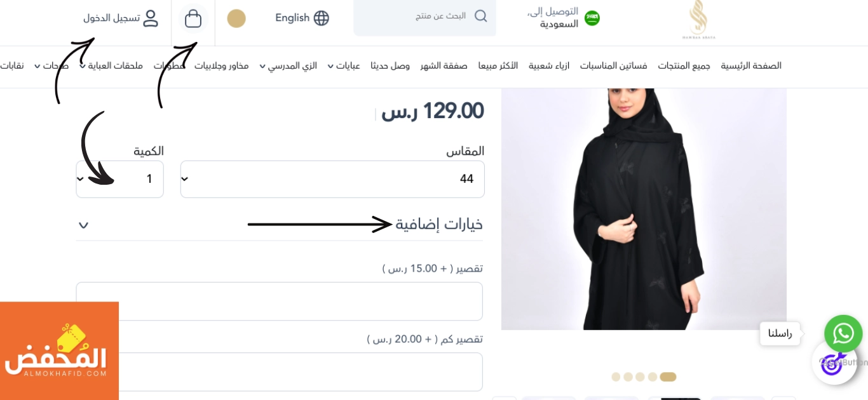This screenshot has height=400, width=868.
Task: Open the shopping bag cart icon
Action: coord(193,18)
